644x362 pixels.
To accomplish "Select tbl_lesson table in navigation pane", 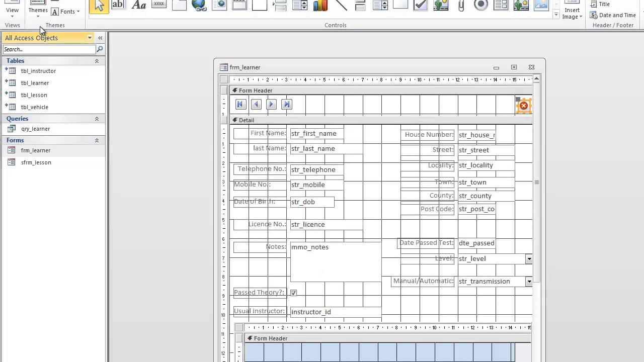I will click(34, 95).
